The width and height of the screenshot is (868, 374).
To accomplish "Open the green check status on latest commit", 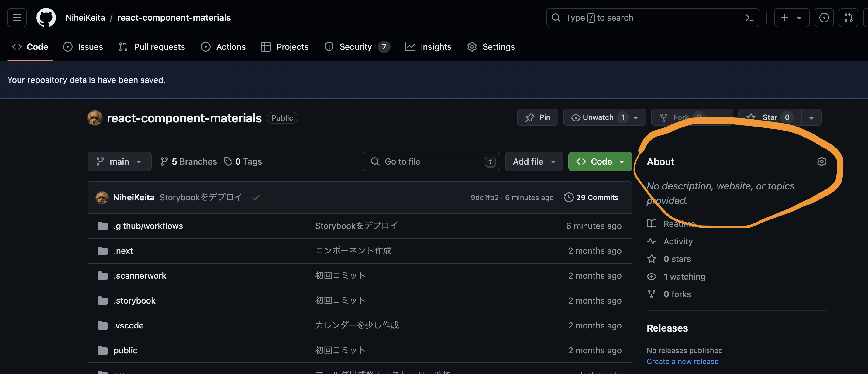I will [255, 198].
